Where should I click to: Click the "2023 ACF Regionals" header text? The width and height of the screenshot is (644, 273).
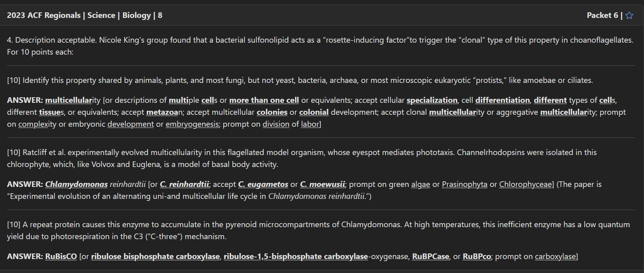(x=44, y=16)
